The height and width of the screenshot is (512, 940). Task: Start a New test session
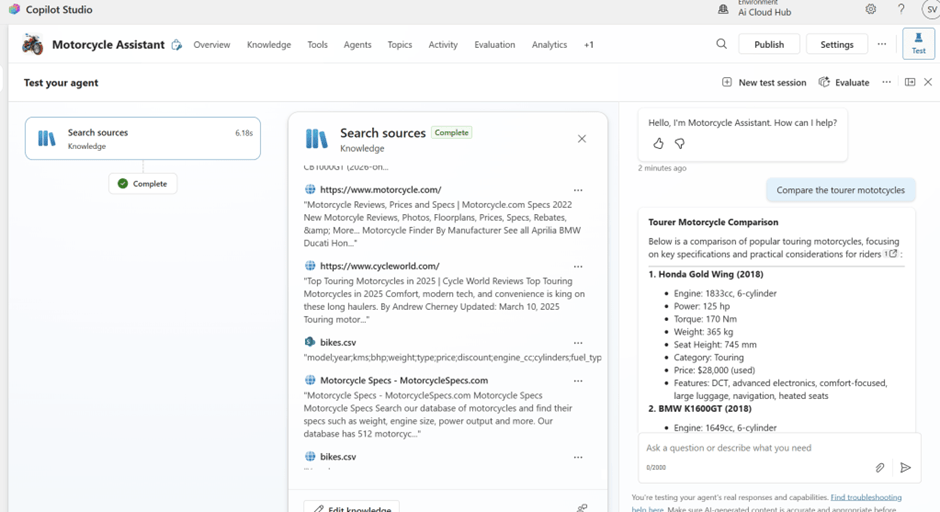[764, 82]
